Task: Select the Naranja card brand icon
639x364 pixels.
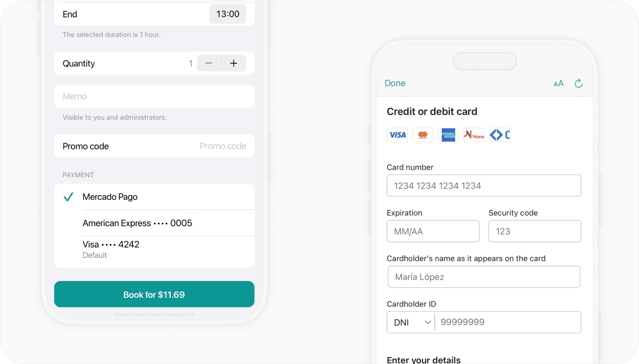Action: (x=473, y=135)
